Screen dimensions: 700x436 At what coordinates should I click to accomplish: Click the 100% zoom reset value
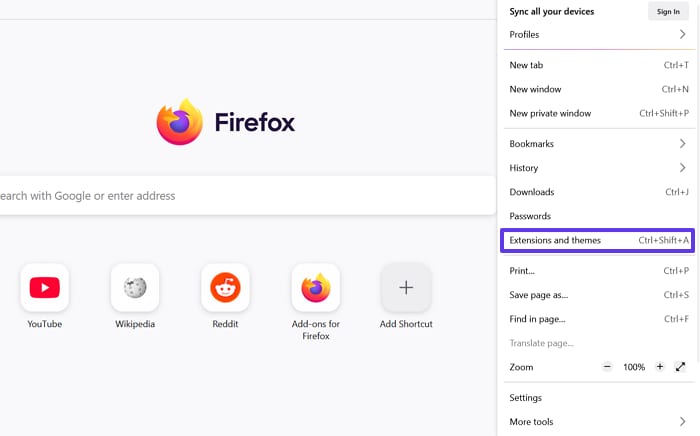tap(634, 367)
